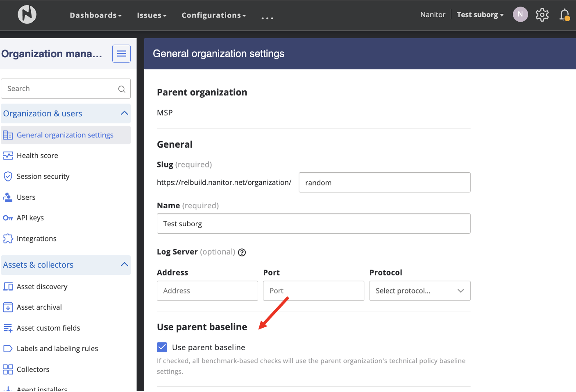Open the Test suborg organization switcher
The height and width of the screenshot is (392, 576).
coord(480,15)
